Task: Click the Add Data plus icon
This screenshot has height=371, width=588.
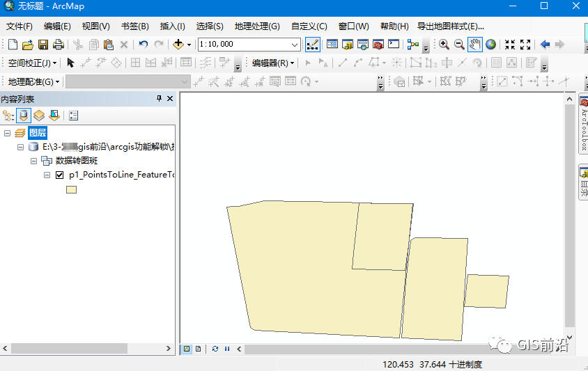Action: [x=178, y=45]
